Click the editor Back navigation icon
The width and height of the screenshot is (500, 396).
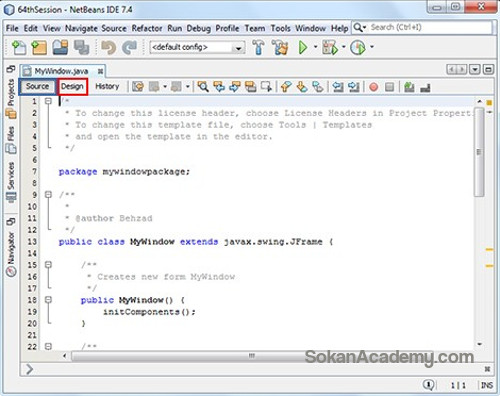pos(154,87)
